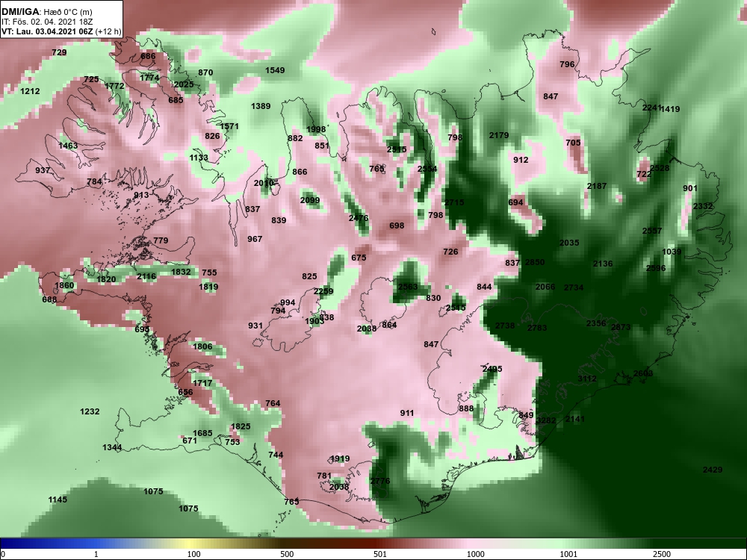The image size is (747, 560).
Task: Click the map value 931
Action: (x=255, y=326)
